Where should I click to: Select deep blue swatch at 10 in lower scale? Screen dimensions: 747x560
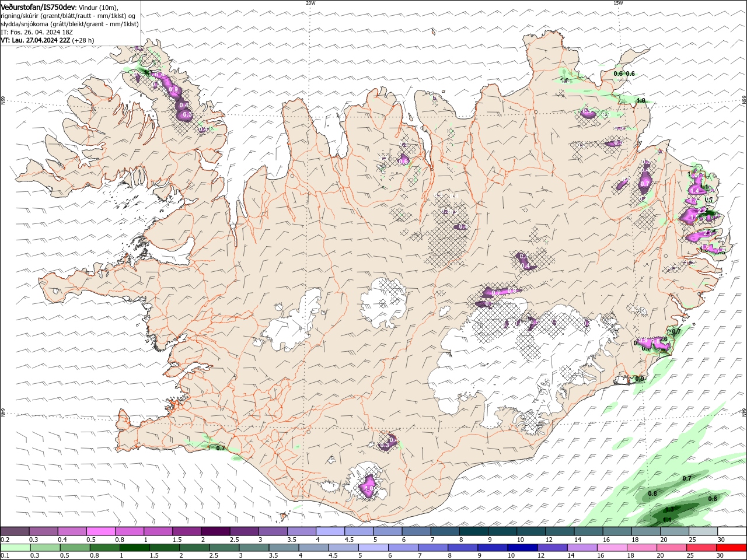(x=522, y=548)
